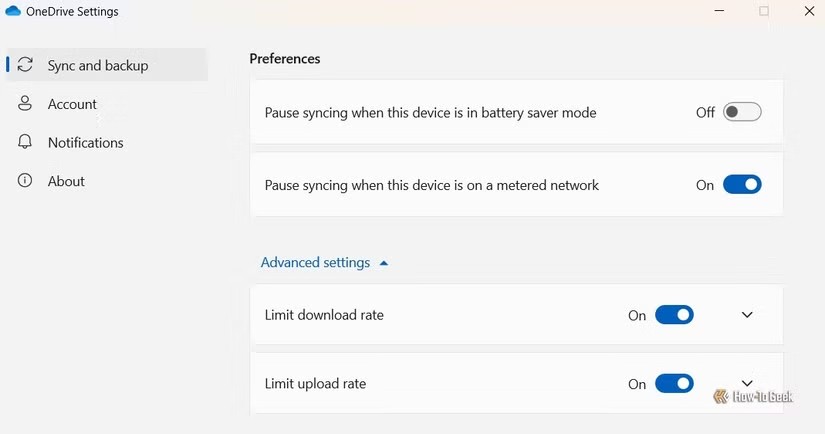Maximize the OneDrive Settings window
The width and height of the screenshot is (825, 434).
click(x=764, y=11)
